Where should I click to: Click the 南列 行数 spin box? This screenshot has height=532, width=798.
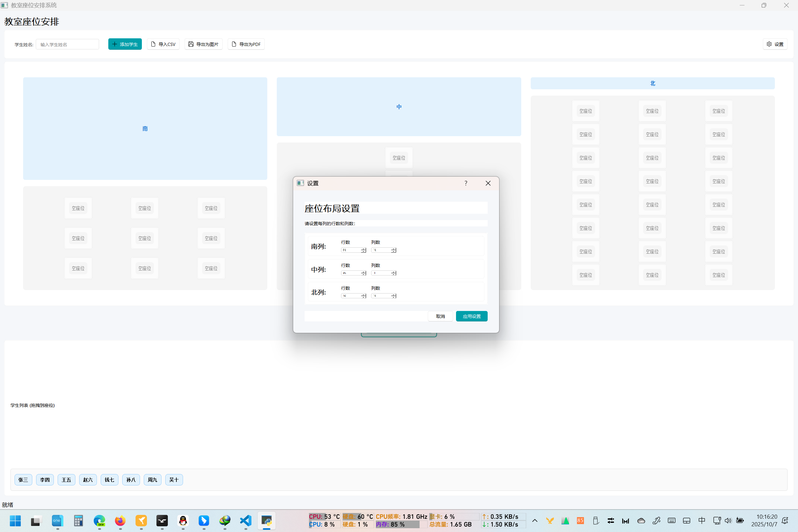351,250
